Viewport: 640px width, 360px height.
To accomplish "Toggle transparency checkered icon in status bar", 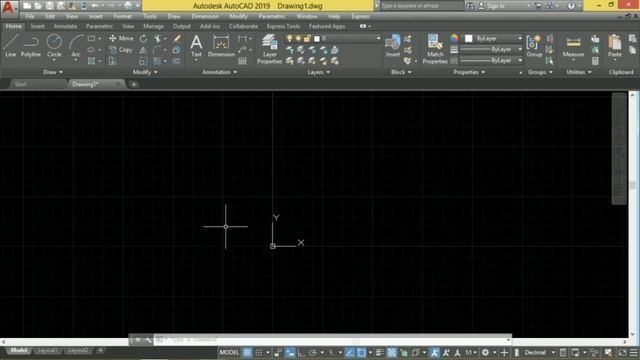I will click(391, 353).
